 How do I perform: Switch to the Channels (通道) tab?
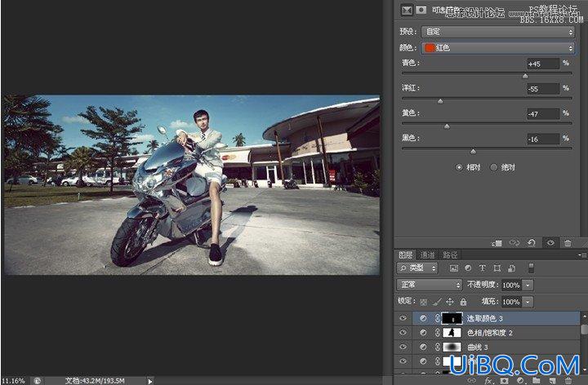point(427,255)
